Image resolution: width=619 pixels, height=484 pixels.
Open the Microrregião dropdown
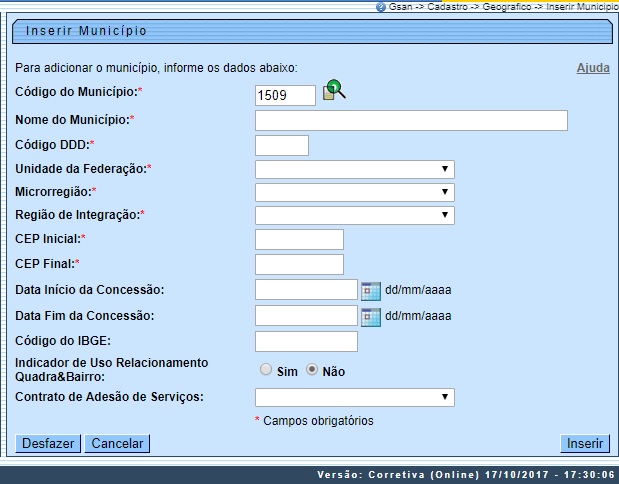pos(355,191)
